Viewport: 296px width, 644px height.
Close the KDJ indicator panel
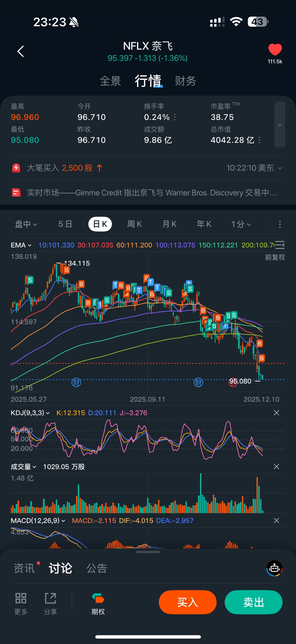(276, 413)
